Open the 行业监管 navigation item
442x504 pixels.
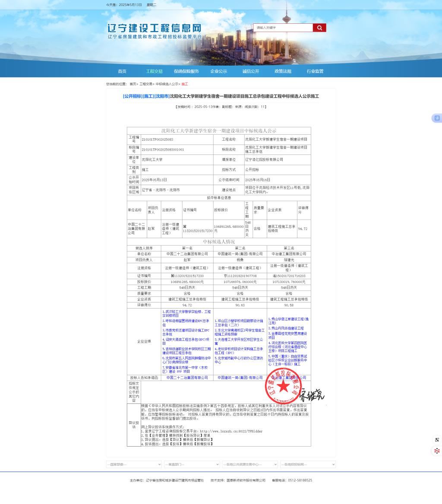coord(315,71)
